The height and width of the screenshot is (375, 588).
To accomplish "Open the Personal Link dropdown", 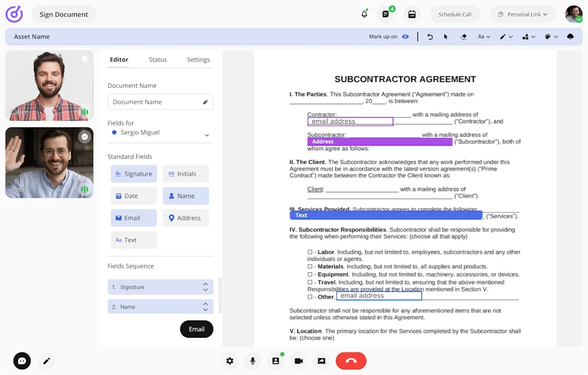I will pyautogui.click(x=523, y=14).
